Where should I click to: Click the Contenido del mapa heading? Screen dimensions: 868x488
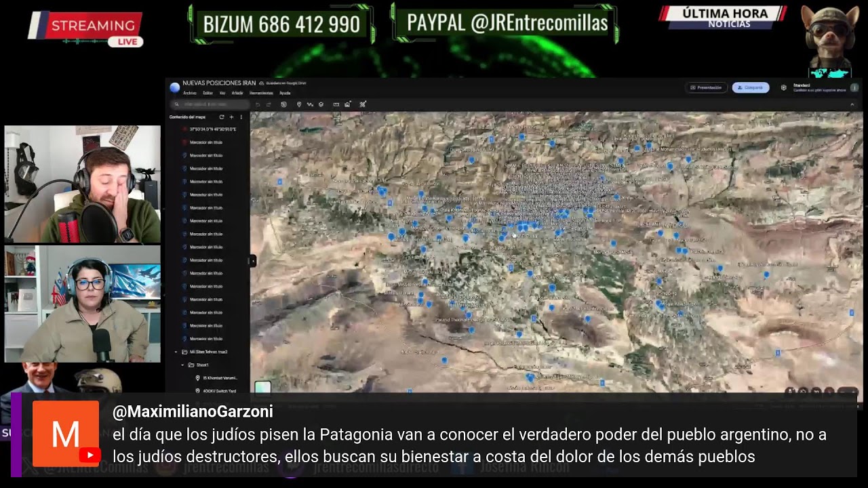point(187,117)
